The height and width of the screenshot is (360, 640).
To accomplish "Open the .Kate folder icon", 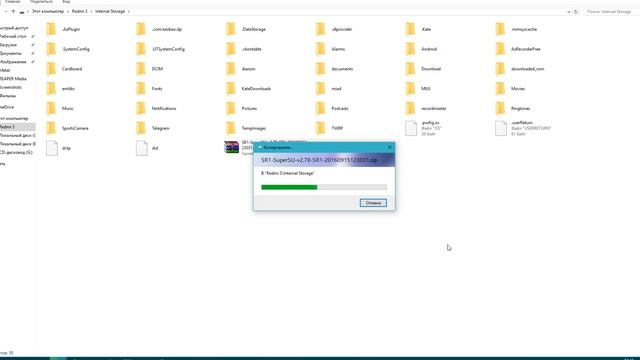I will tap(410, 29).
